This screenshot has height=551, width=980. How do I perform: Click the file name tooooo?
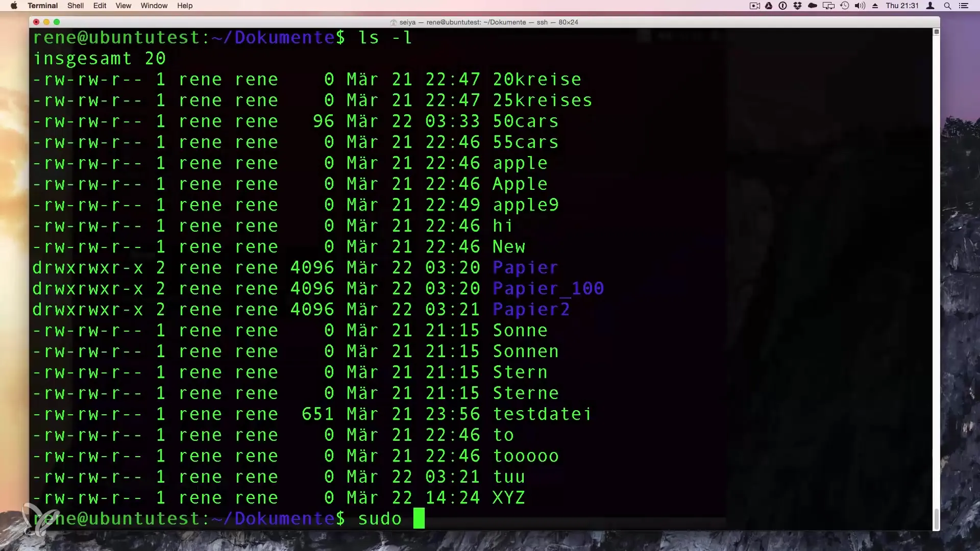click(x=526, y=456)
